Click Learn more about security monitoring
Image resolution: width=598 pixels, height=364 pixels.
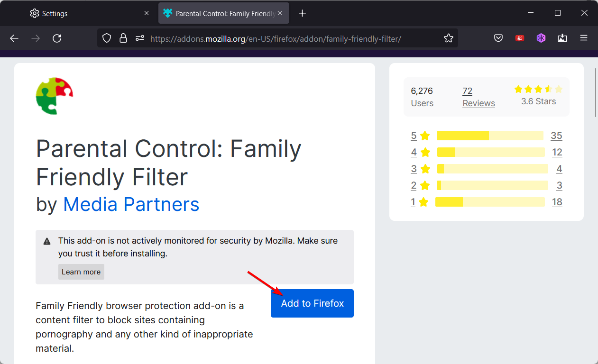(x=81, y=272)
